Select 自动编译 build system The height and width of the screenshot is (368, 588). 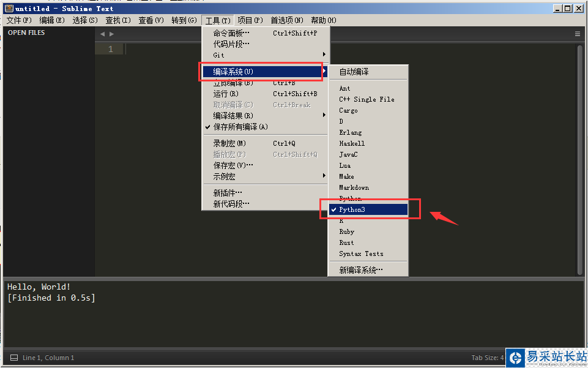[x=368, y=72]
